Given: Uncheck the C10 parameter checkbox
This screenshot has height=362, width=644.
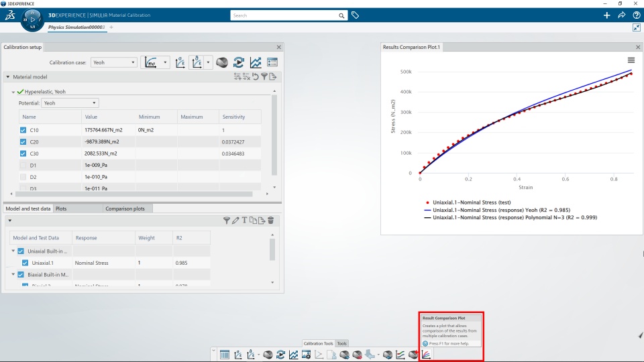Looking at the screenshot, I should [x=23, y=130].
